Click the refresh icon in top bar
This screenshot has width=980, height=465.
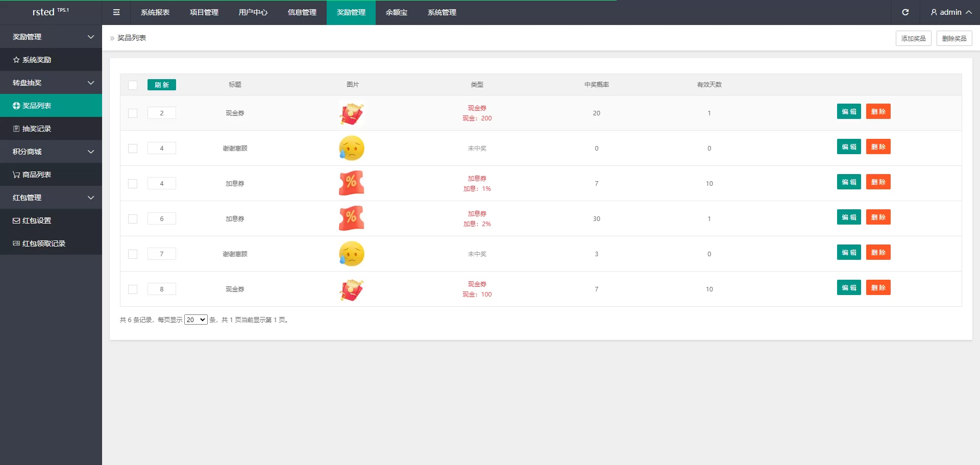click(x=905, y=12)
